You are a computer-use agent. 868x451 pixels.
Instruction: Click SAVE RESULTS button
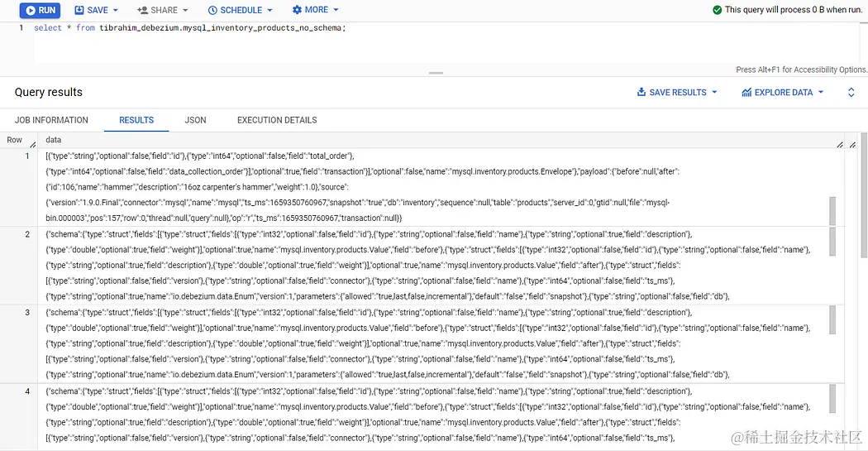[x=671, y=93]
